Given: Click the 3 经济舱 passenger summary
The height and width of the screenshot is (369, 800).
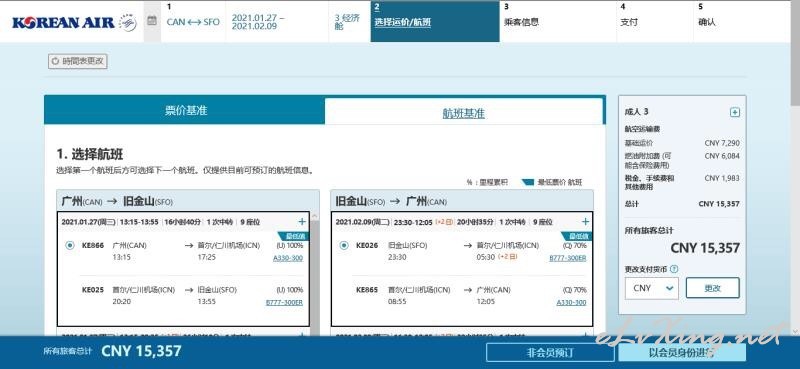Looking at the screenshot, I should pos(347,22).
